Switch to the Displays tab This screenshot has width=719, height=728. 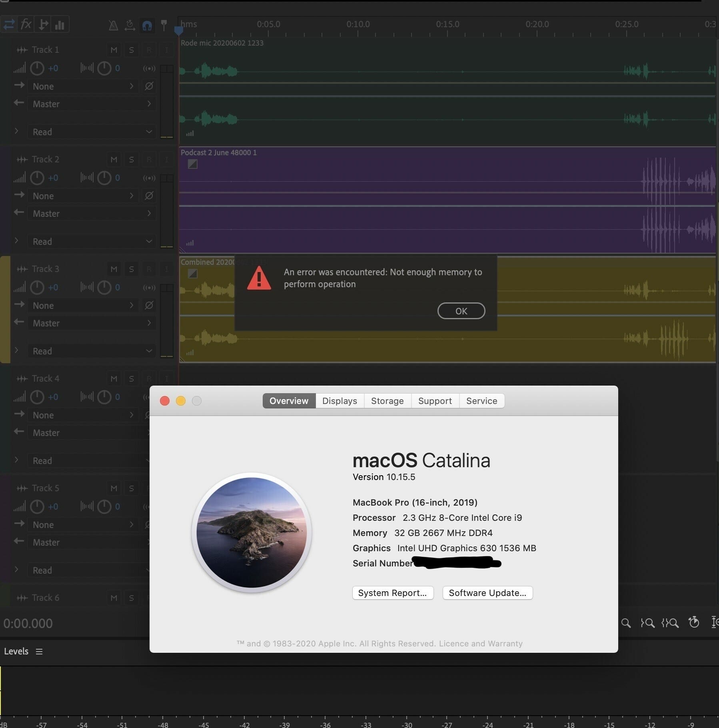point(340,401)
